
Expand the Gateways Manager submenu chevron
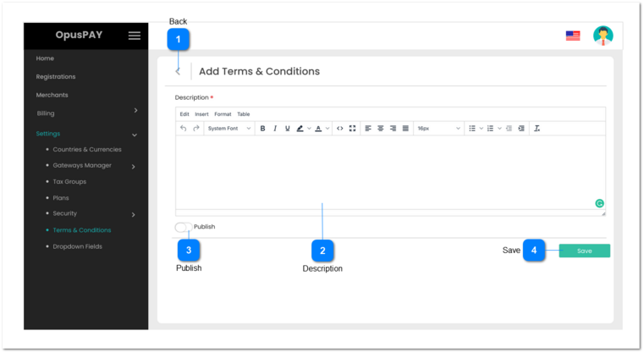click(133, 167)
